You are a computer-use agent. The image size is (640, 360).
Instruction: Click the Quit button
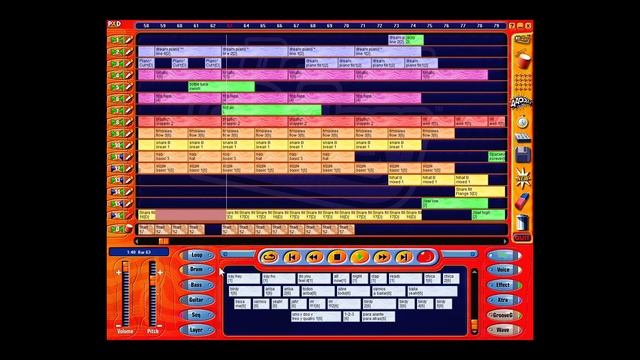click(522, 238)
